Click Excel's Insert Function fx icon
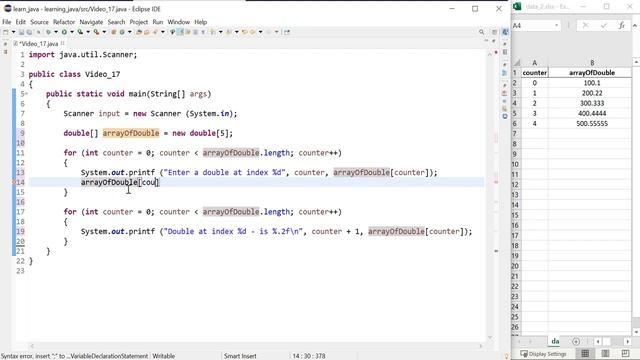 click(x=621, y=25)
